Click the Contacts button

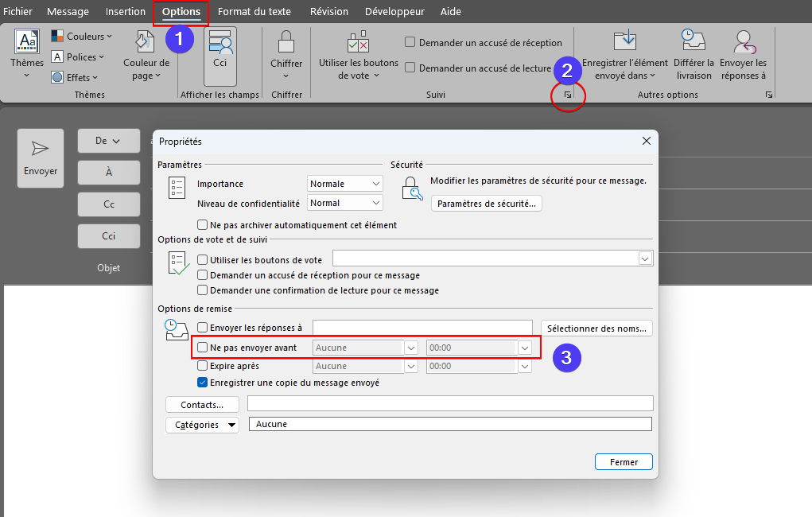(202, 405)
